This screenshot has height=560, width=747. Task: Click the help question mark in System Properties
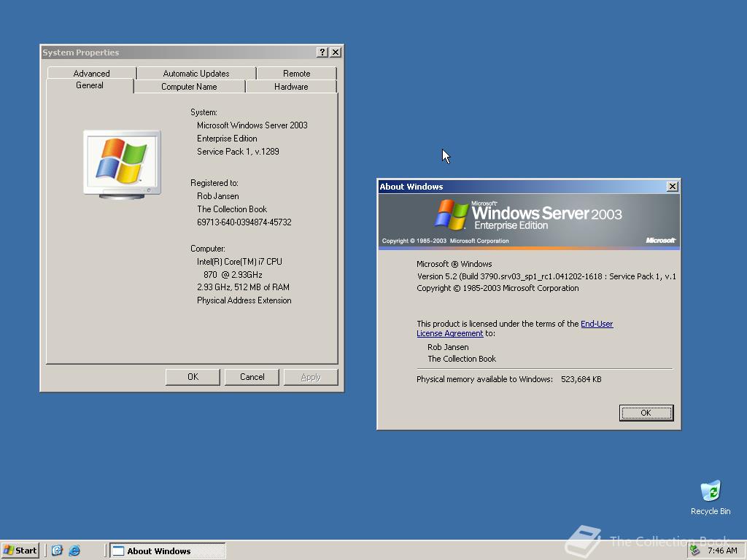[x=322, y=52]
